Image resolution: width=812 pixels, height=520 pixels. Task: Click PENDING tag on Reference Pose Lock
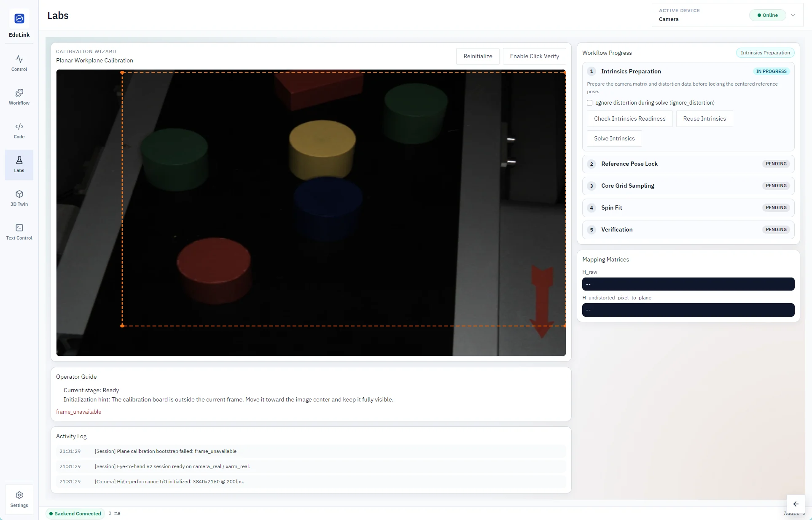(x=776, y=164)
